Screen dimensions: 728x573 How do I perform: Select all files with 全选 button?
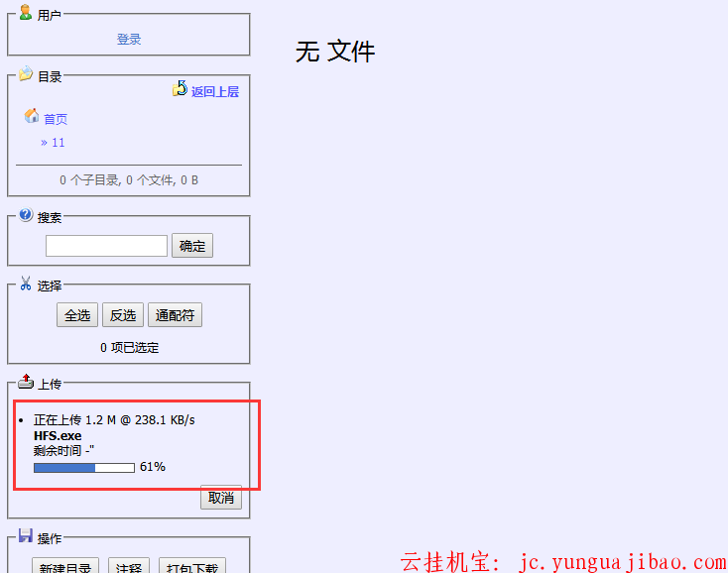(77, 315)
